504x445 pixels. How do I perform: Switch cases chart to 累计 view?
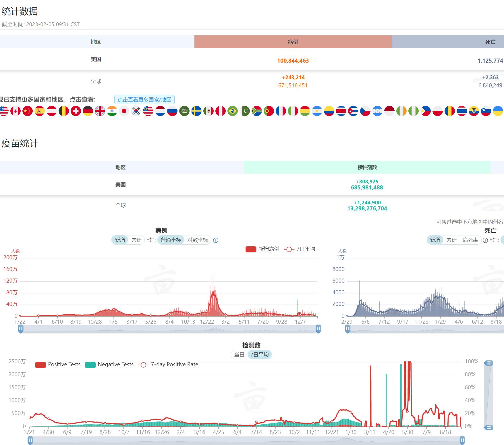pos(136,240)
